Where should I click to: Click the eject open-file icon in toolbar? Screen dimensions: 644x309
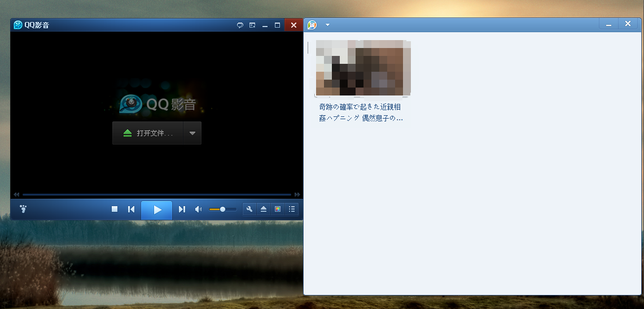pyautogui.click(x=264, y=209)
